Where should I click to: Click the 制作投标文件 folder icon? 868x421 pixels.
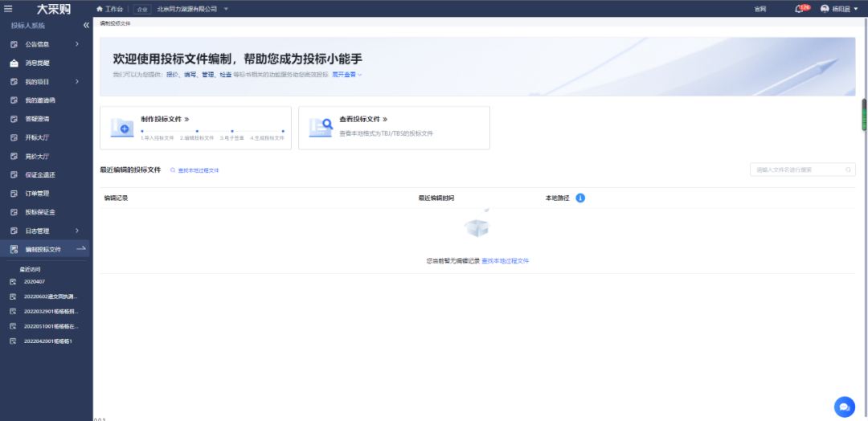pyautogui.click(x=122, y=128)
